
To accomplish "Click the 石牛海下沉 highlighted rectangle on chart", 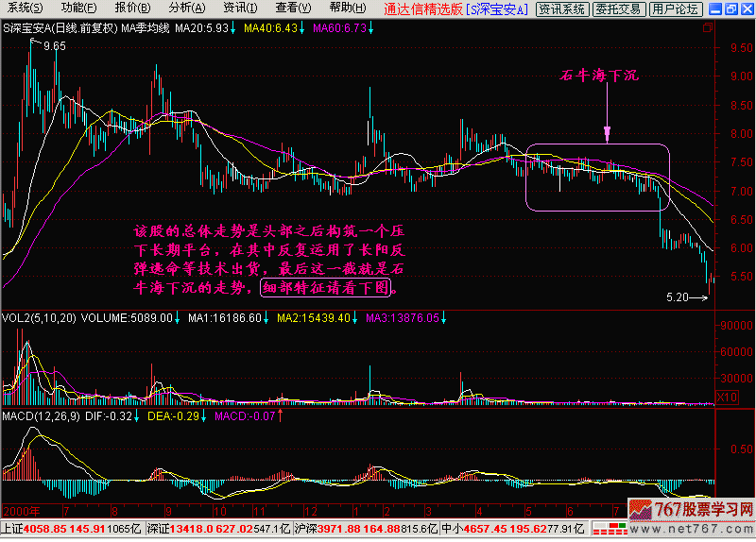I will (x=597, y=177).
